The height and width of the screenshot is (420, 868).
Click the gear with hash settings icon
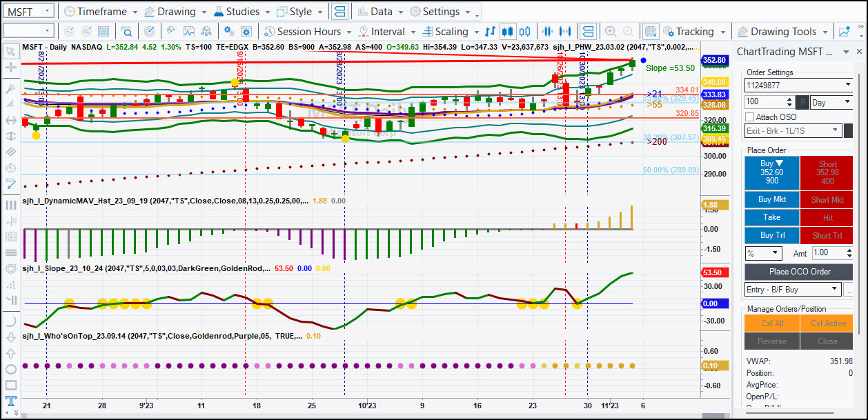228,32
